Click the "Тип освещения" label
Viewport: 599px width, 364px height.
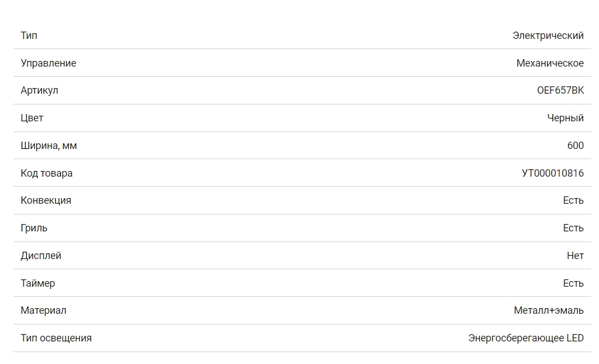[x=56, y=338]
